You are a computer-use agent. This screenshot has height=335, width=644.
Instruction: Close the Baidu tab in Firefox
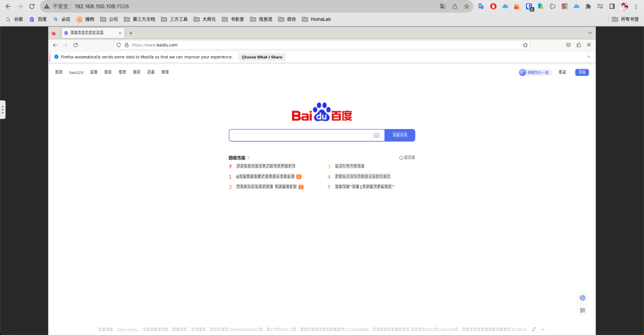tap(120, 33)
